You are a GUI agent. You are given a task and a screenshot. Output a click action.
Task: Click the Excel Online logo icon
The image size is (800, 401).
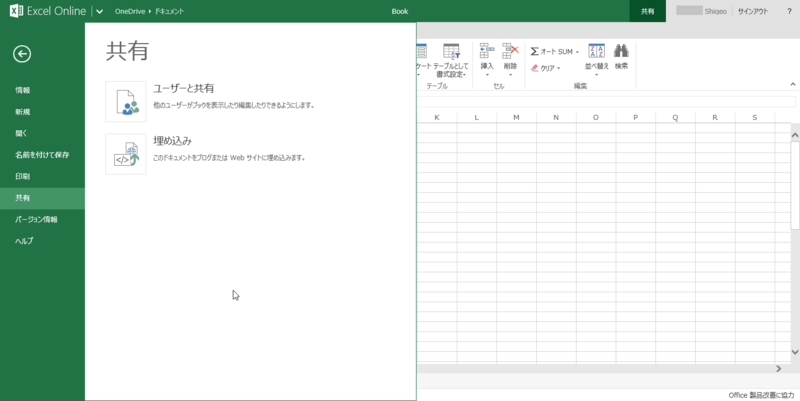point(16,11)
